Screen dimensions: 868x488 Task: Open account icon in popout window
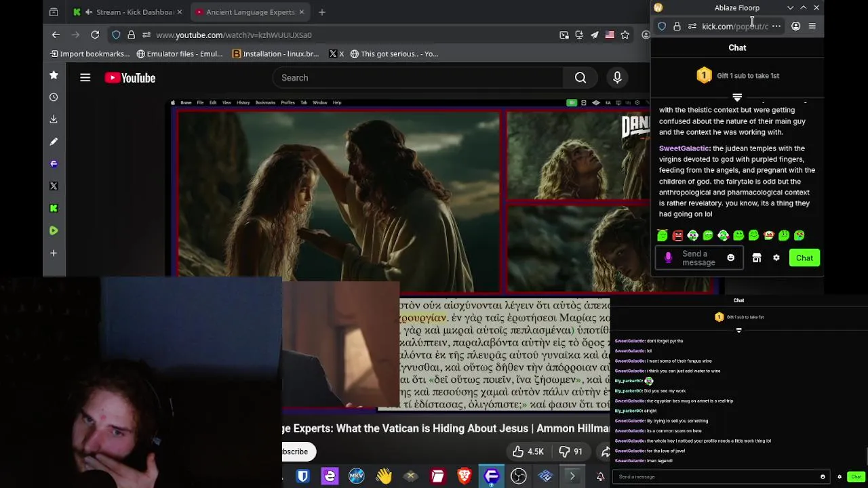pos(795,26)
